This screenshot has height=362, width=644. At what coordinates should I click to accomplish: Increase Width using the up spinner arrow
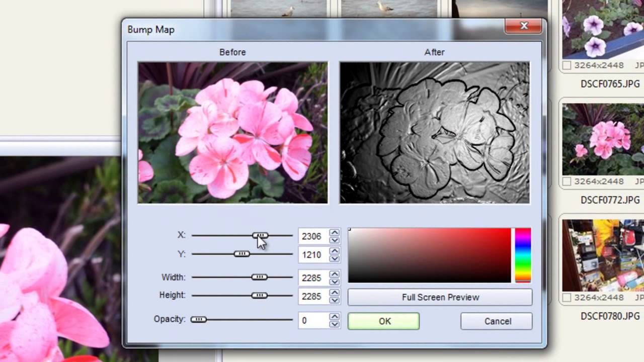pos(335,274)
